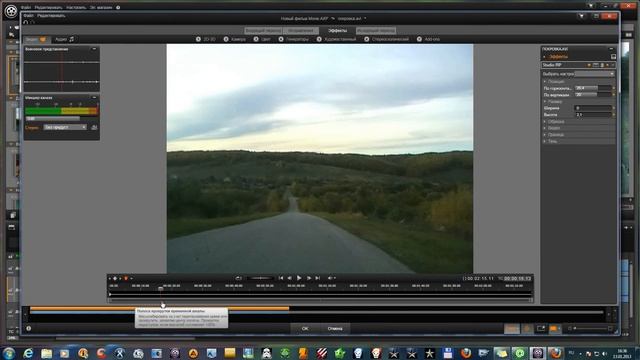The height and width of the screenshot is (360, 640).
Task: Click the orange marker icon in player bar
Action: click(x=126, y=278)
